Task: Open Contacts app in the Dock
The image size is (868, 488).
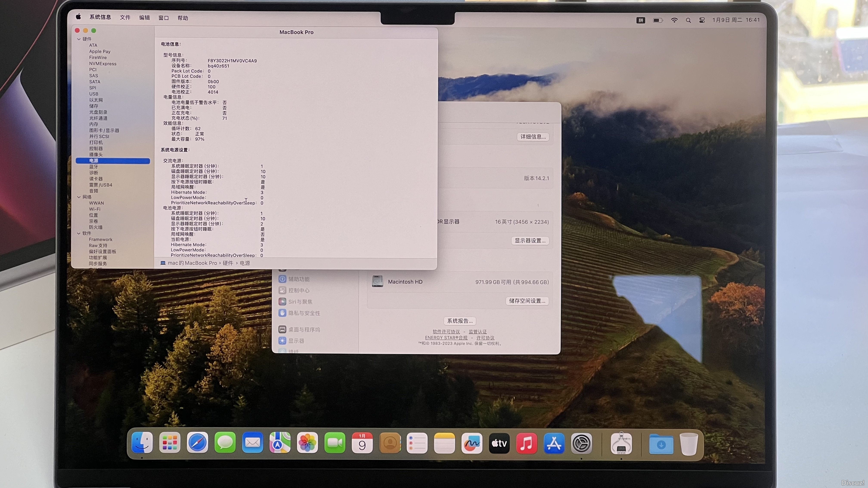Action: (390, 443)
